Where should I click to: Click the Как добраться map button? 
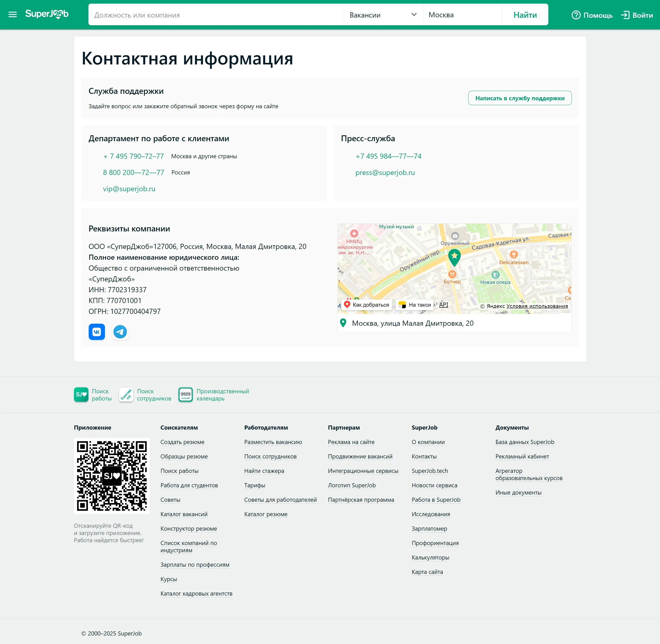click(x=366, y=305)
